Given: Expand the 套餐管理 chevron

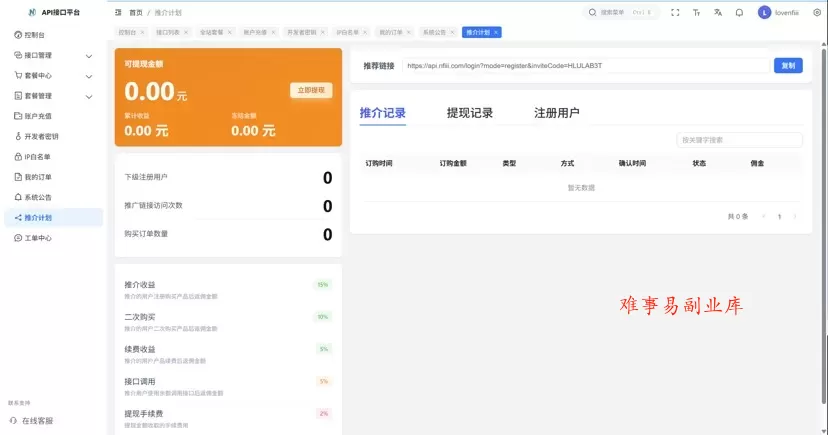Looking at the screenshot, I should pos(89,97).
